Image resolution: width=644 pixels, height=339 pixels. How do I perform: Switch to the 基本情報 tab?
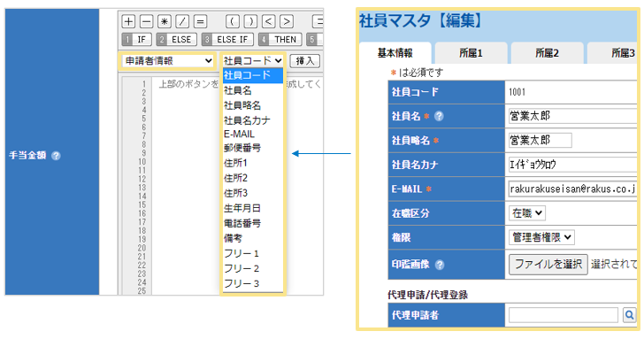tap(395, 53)
